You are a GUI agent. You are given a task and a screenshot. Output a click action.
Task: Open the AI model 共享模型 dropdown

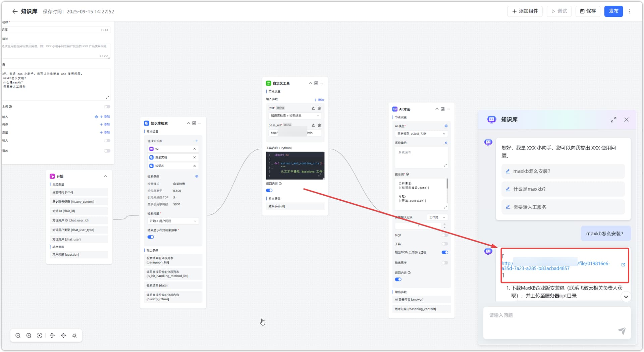421,134
